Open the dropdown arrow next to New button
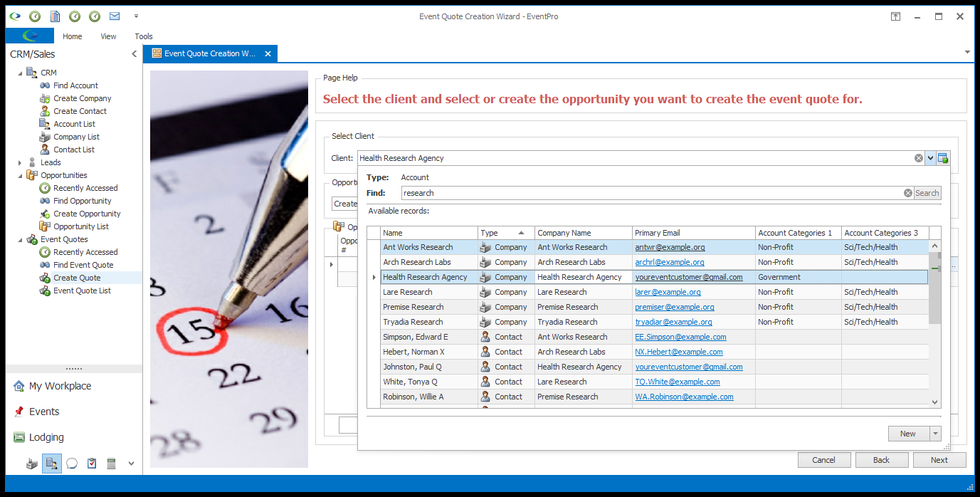This screenshot has width=980, height=497. pos(935,434)
